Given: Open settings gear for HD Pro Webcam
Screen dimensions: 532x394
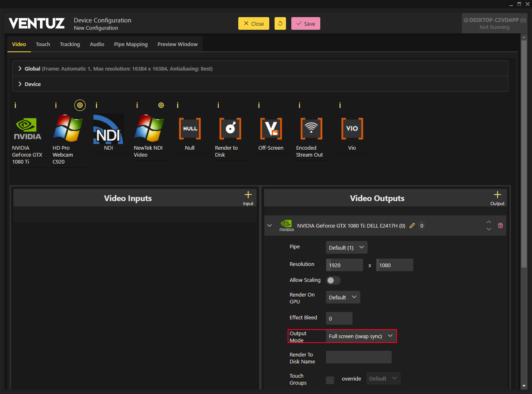Looking at the screenshot, I should (x=80, y=105).
